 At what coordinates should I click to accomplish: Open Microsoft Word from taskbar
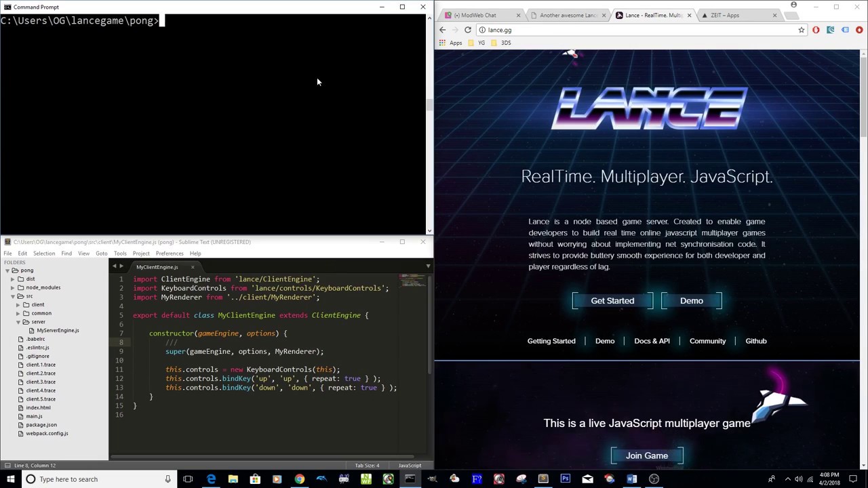(631, 479)
